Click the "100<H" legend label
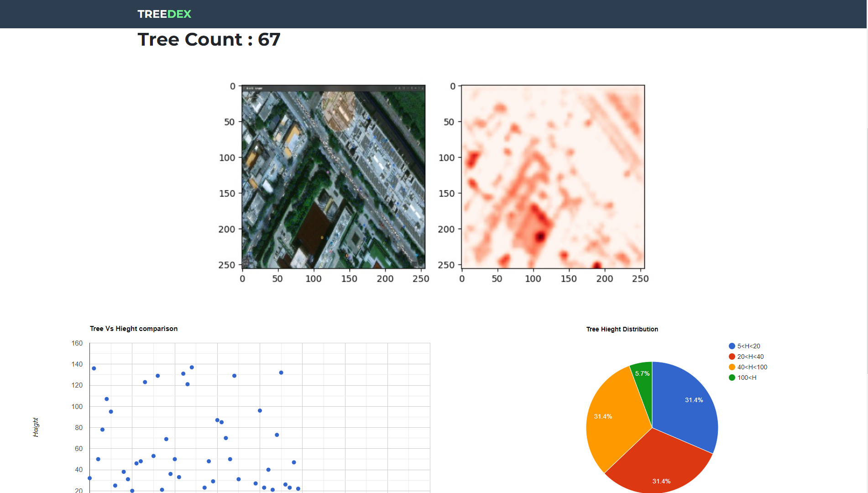The height and width of the screenshot is (493, 868). tap(747, 378)
